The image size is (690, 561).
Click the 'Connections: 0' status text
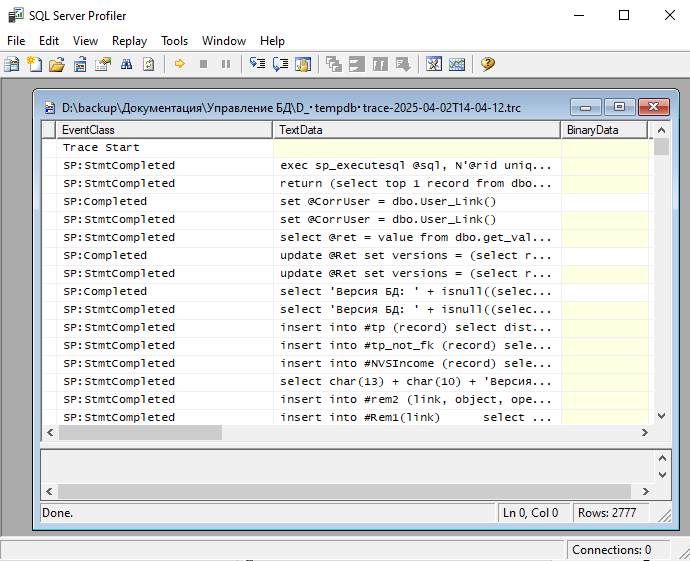coord(611,550)
